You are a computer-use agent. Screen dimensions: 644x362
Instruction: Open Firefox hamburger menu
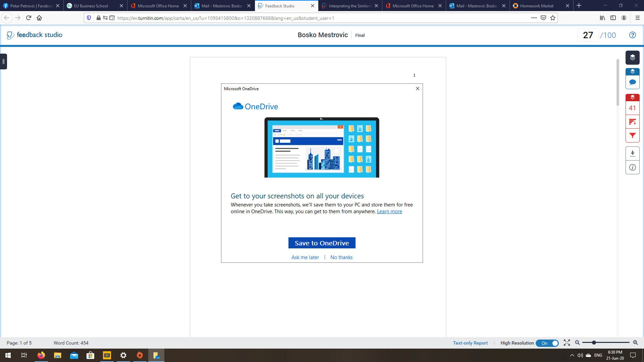(x=638, y=18)
